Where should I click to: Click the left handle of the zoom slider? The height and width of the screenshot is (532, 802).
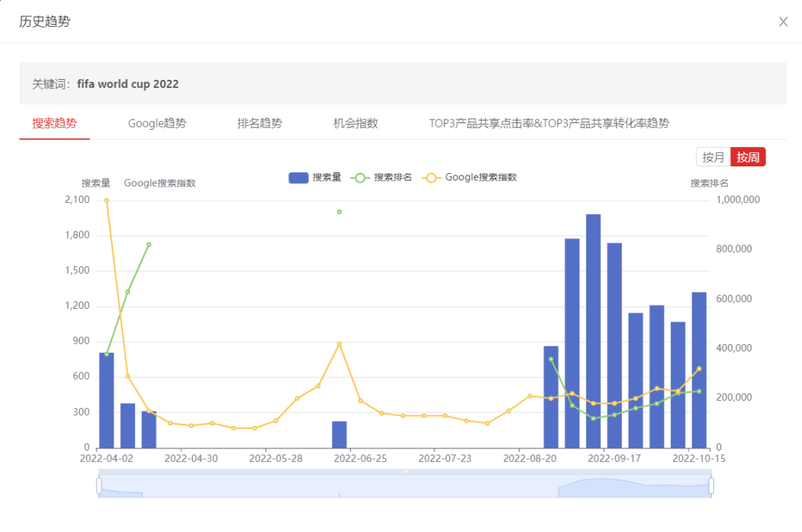point(99,486)
